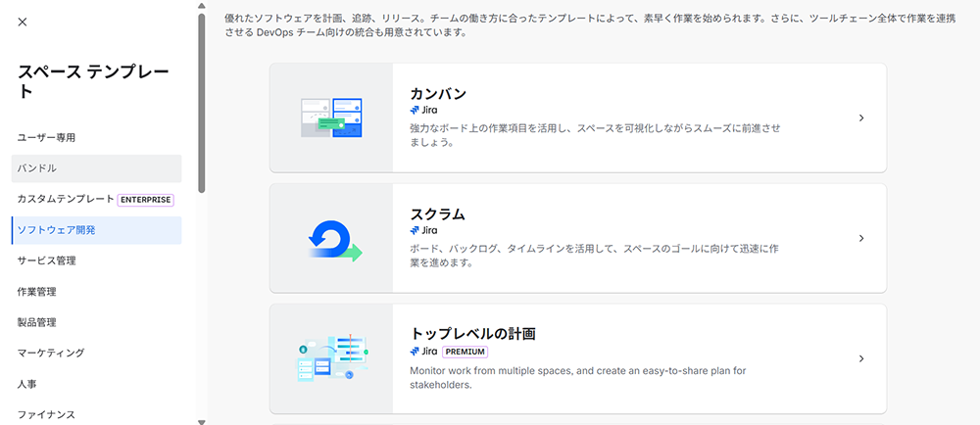Click the Jira logo under スクラム
Screen dimensions: 980x425
(x=416, y=230)
